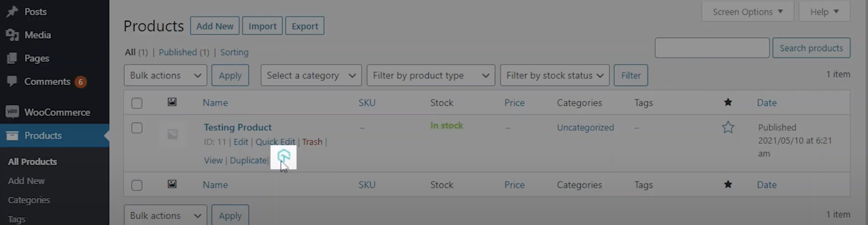This screenshot has height=225, width=868.
Task: Open the Pages menu in sidebar
Action: [x=36, y=58]
